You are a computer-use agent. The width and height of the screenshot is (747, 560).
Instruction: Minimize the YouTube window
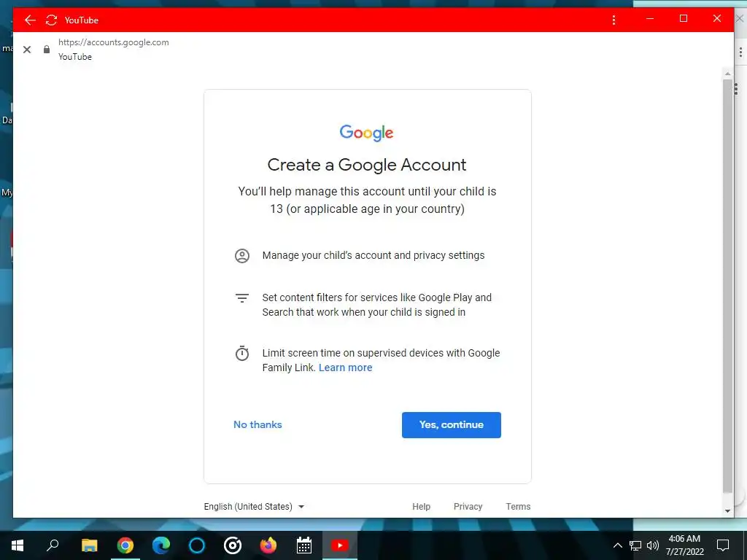pos(650,18)
